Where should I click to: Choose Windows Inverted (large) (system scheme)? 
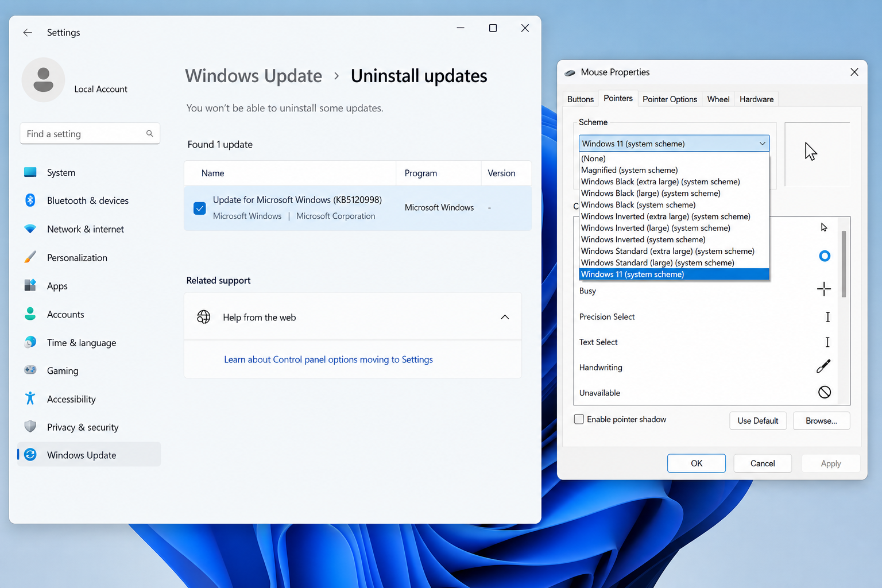(x=674, y=228)
